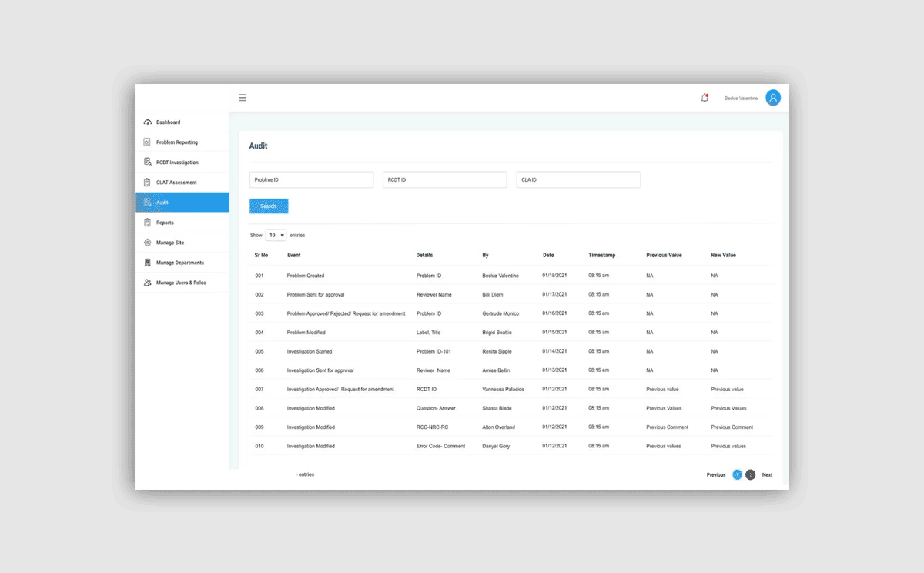Select the Investigation Started event cell

(x=310, y=351)
